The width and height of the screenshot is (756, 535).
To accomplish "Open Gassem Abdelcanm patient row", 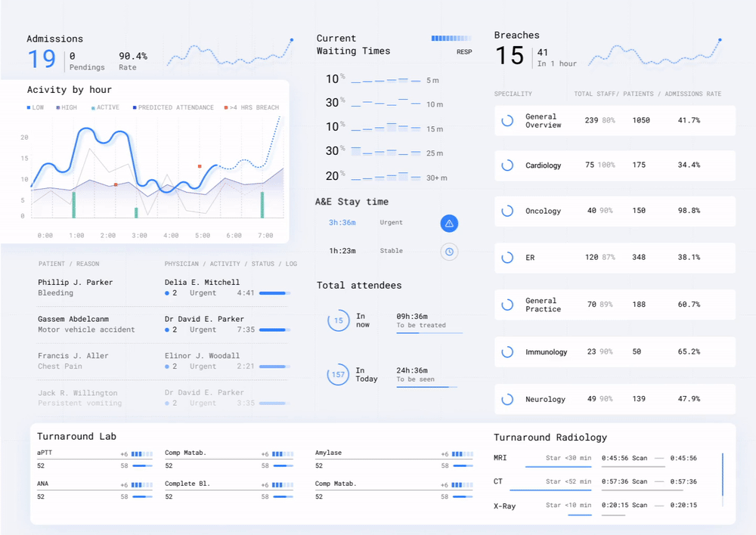I will [163, 324].
